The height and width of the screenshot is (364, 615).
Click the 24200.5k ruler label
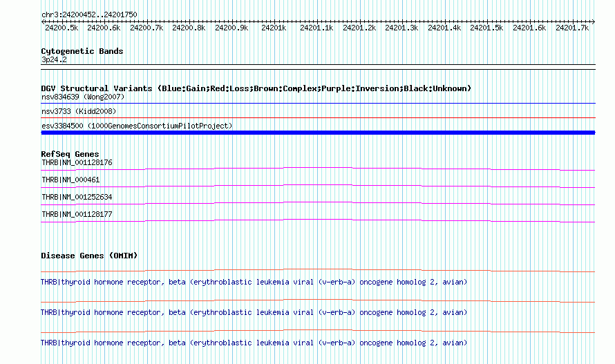(61, 28)
